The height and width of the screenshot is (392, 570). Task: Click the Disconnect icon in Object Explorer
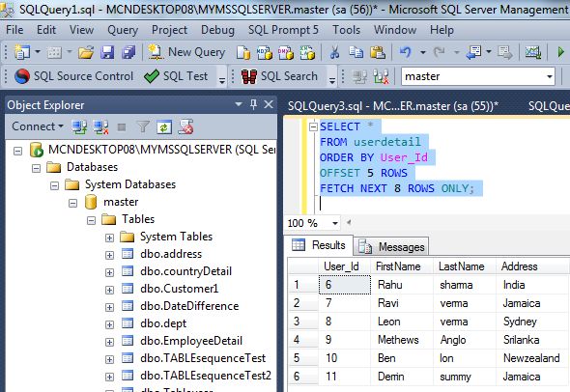100,126
